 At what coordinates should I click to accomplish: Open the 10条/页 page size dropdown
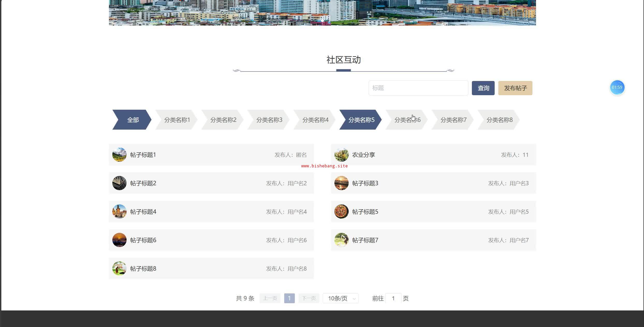(x=340, y=298)
